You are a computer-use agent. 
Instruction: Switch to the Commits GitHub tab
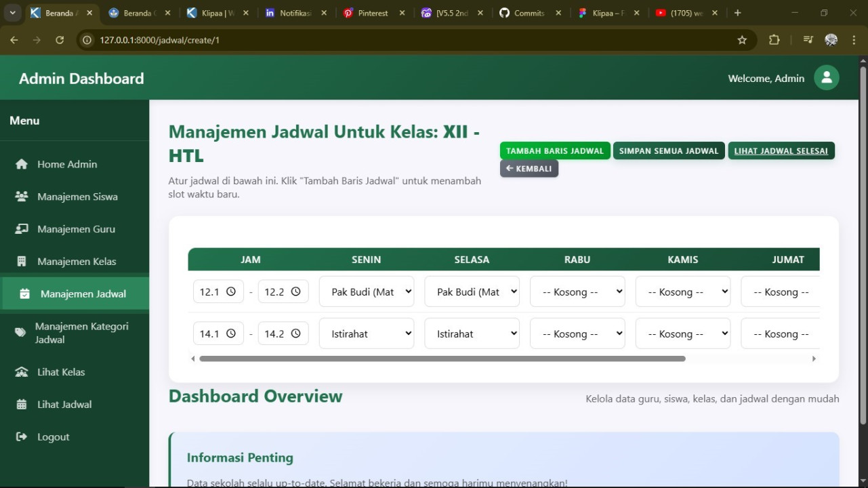pyautogui.click(x=529, y=13)
